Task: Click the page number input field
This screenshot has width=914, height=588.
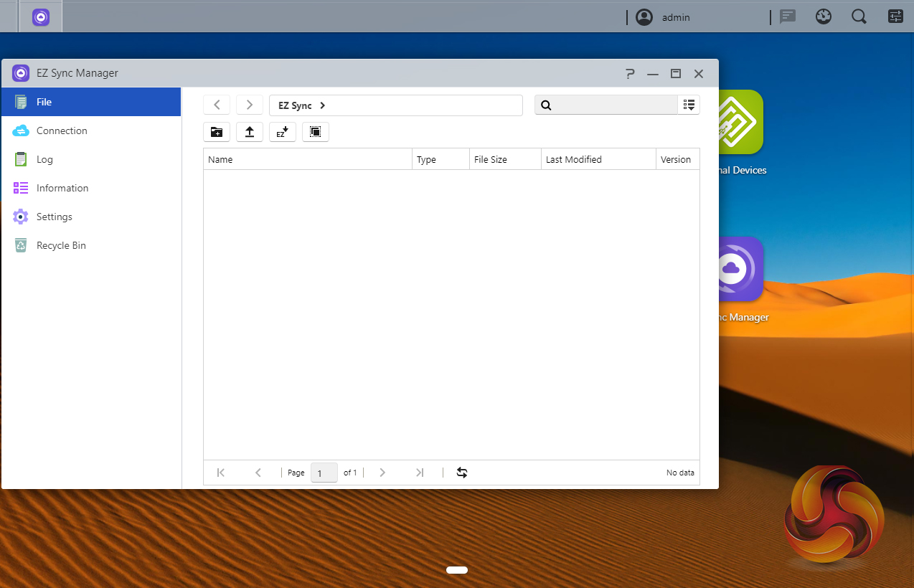Action: click(x=324, y=473)
